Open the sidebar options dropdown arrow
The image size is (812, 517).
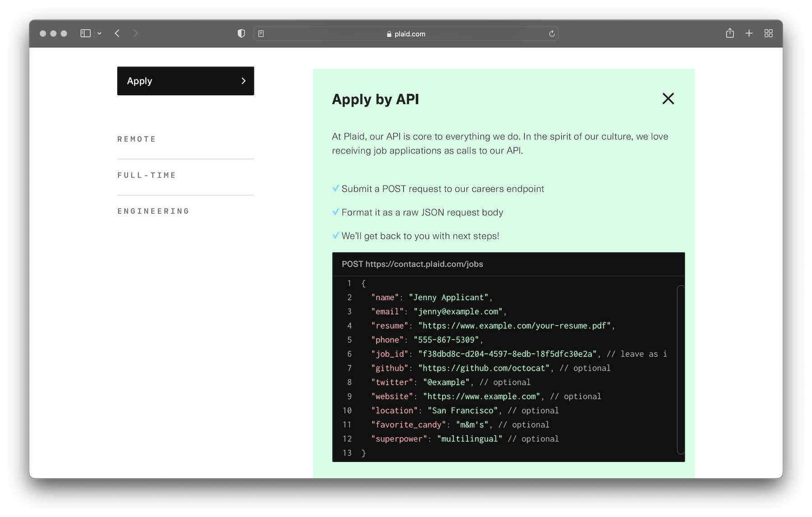[99, 33]
